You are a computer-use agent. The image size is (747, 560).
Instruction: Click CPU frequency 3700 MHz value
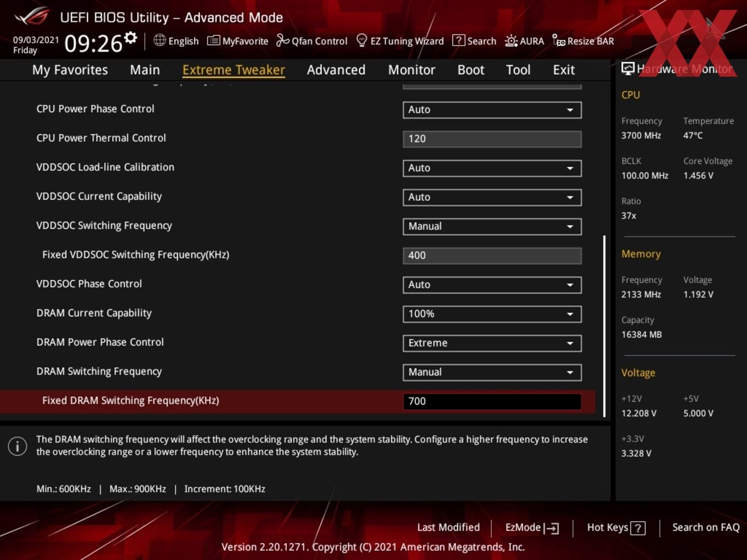641,135
